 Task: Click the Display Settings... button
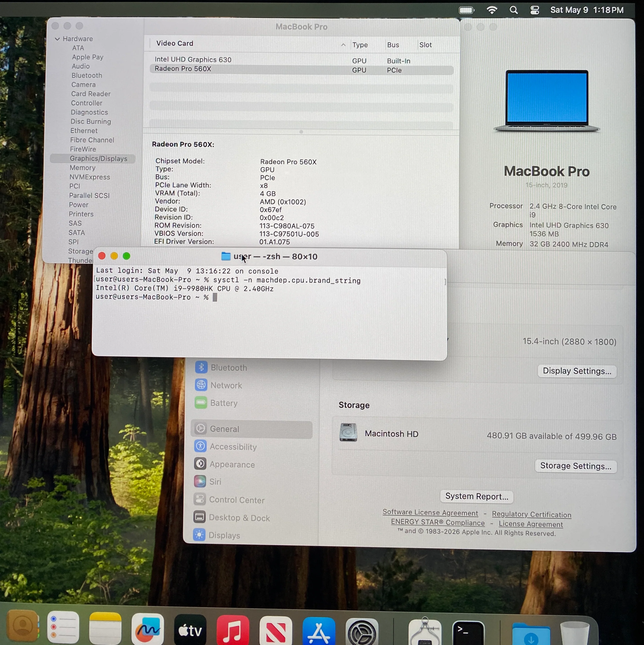click(x=577, y=371)
